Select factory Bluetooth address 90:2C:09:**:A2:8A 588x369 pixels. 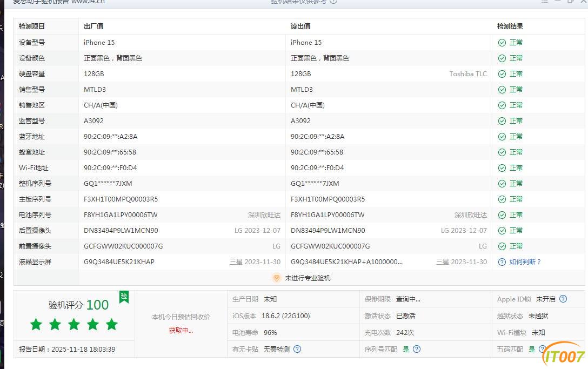tap(111, 137)
